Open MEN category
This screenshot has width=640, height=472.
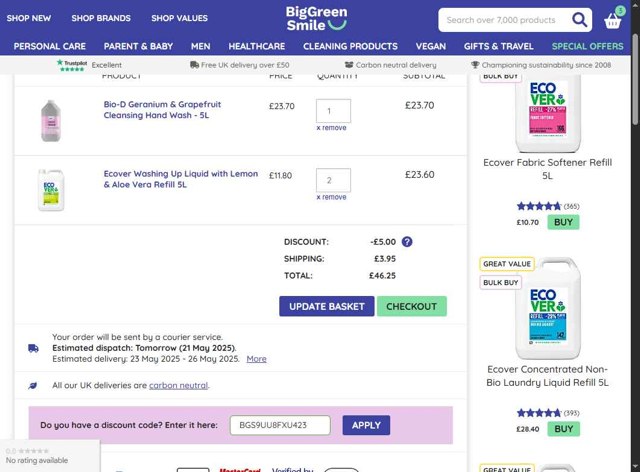click(200, 47)
